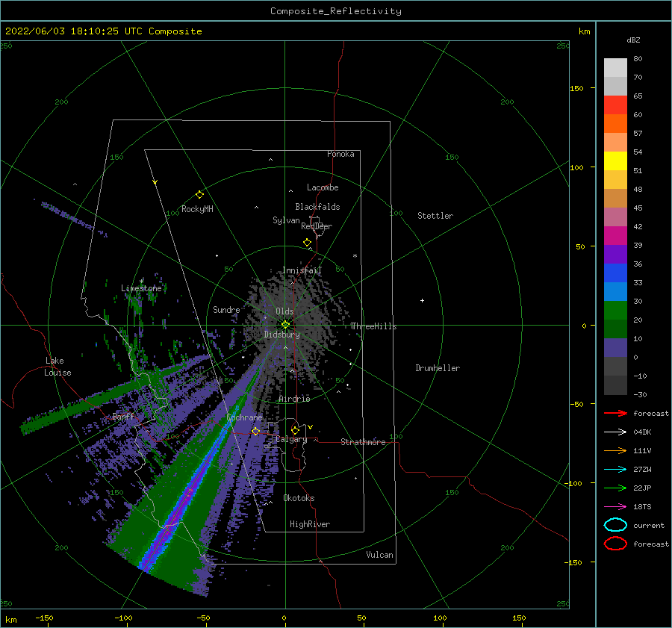Click the yellow diamond marker above RockyMH

pyautogui.click(x=199, y=195)
